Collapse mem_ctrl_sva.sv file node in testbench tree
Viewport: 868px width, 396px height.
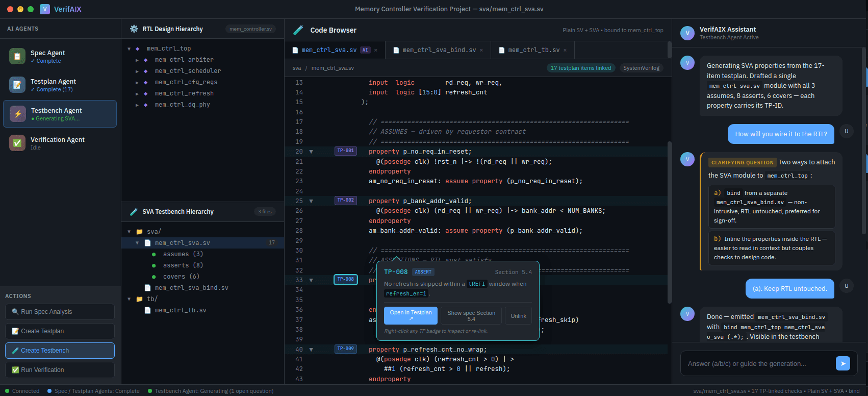coord(137,243)
